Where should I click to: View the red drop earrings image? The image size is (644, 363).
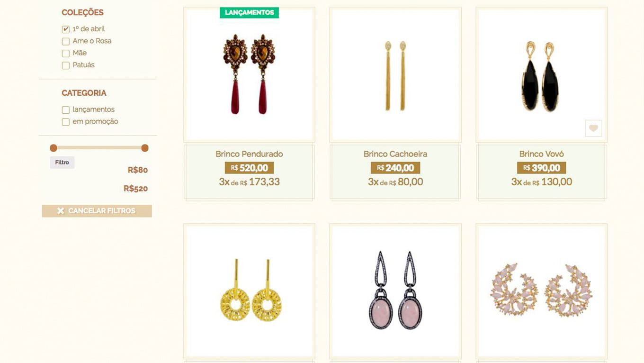pyautogui.click(x=249, y=74)
